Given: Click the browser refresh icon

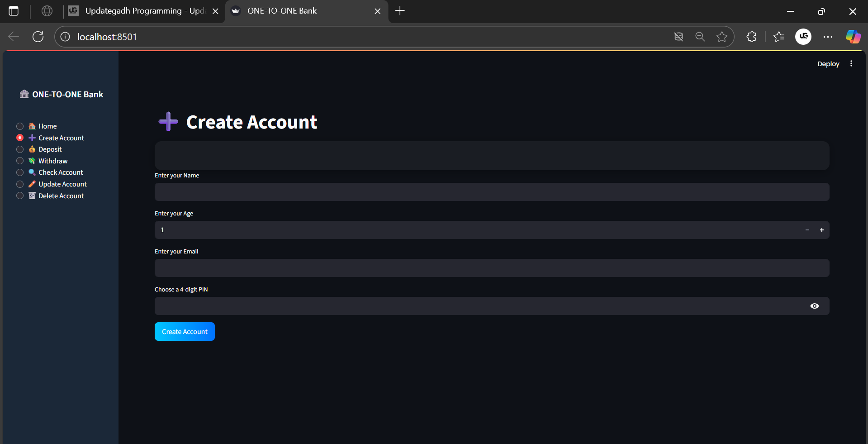Looking at the screenshot, I should 38,37.
